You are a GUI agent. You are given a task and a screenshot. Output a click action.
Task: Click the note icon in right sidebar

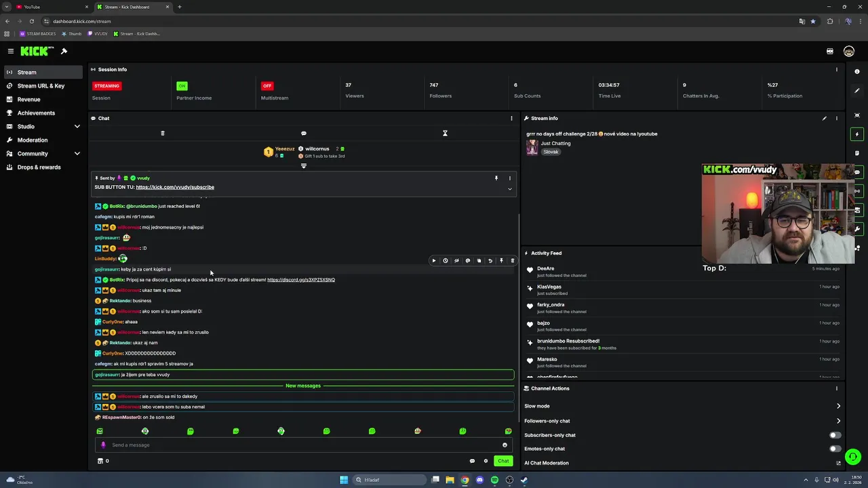tap(857, 153)
